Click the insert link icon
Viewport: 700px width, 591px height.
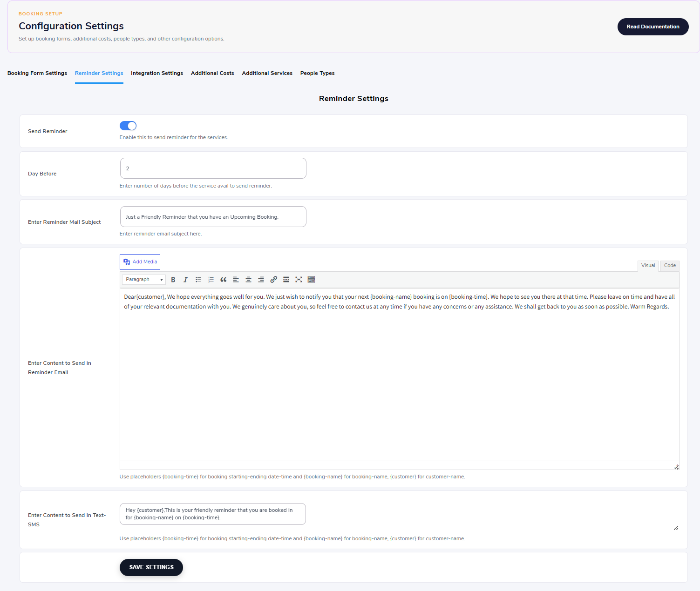[274, 280]
